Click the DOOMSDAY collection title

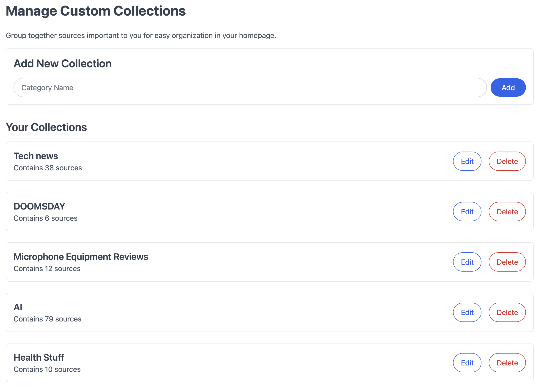[39, 206]
